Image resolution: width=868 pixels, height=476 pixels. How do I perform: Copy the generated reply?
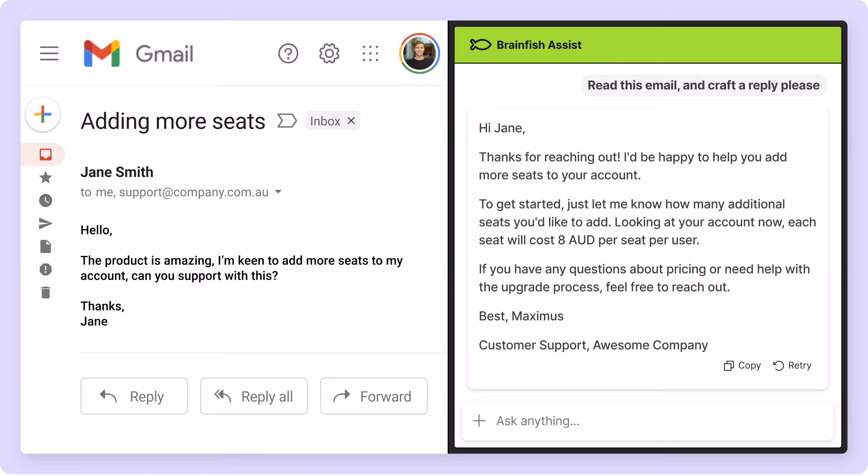[742, 365]
